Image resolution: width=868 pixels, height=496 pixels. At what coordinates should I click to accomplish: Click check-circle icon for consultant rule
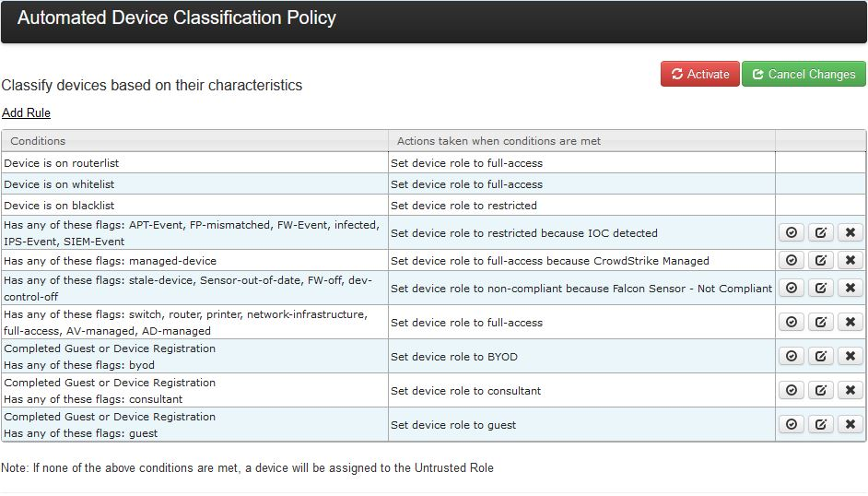point(791,391)
